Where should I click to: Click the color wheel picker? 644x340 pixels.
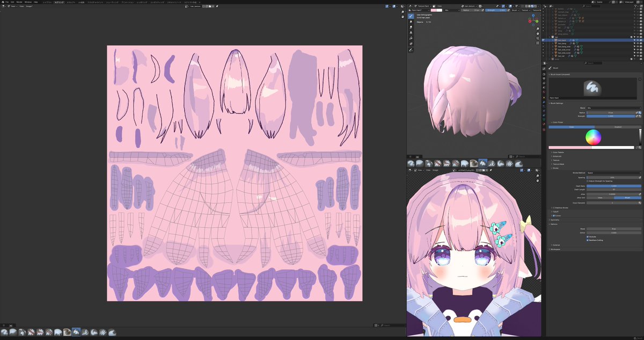594,138
